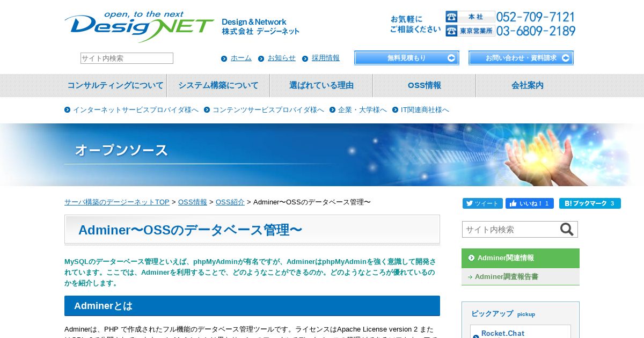Click the bullet icon beside 採用情報
644x338 pixels.
[x=305, y=58]
